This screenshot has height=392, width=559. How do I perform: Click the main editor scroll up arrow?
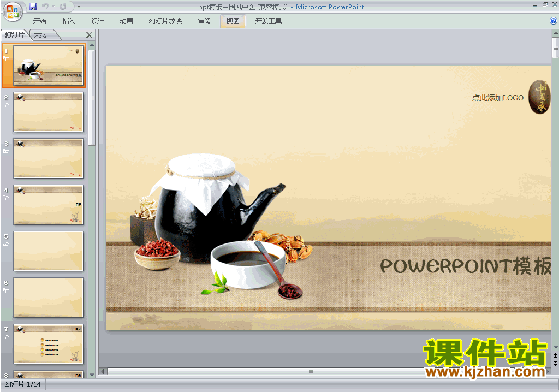(555, 33)
